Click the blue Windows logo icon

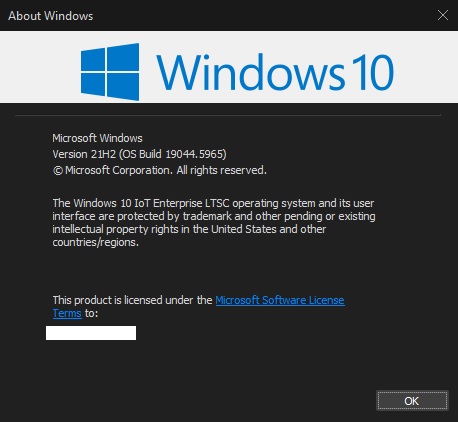click(110, 72)
